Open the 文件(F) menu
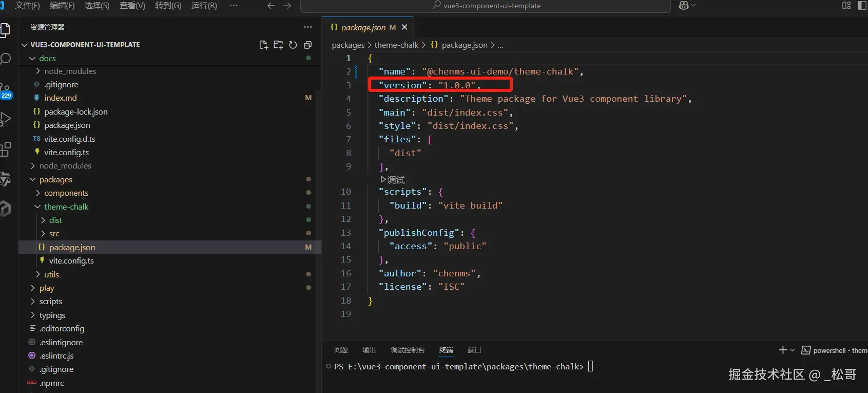 (27, 6)
